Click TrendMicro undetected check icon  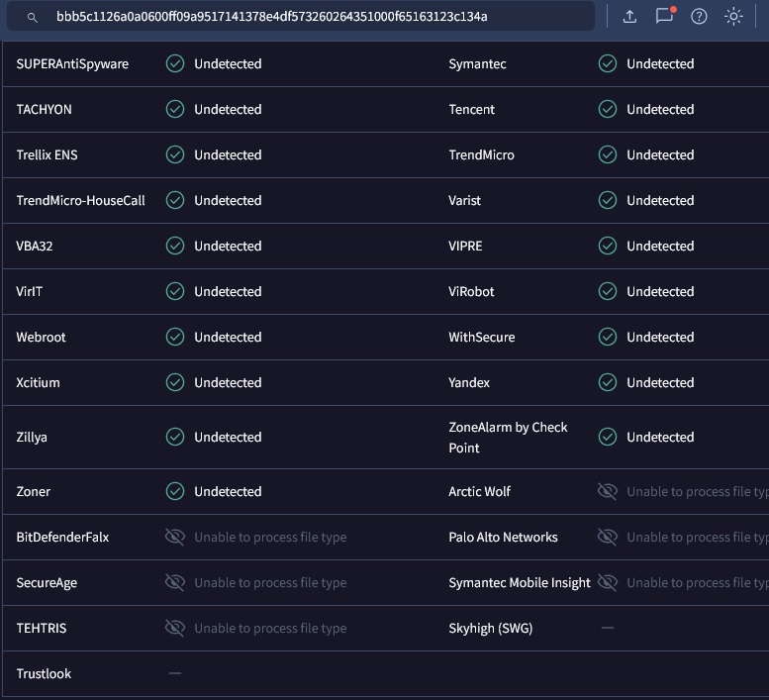point(607,154)
